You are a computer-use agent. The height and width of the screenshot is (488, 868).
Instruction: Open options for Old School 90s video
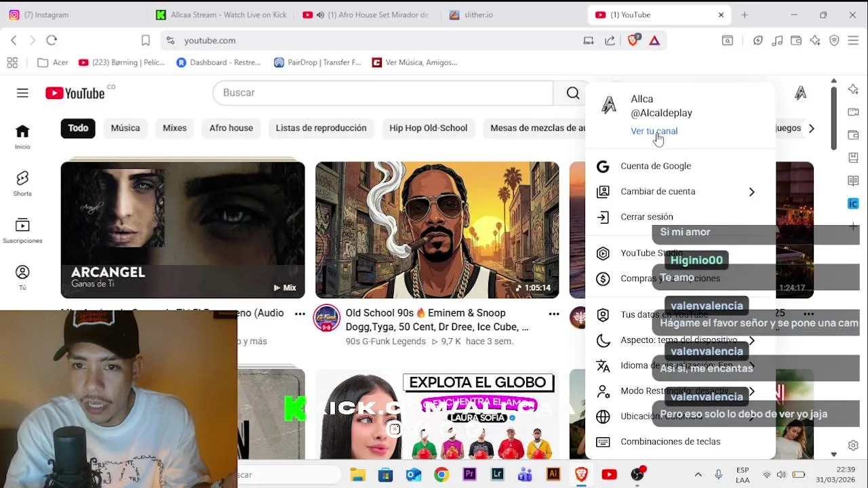(554, 314)
